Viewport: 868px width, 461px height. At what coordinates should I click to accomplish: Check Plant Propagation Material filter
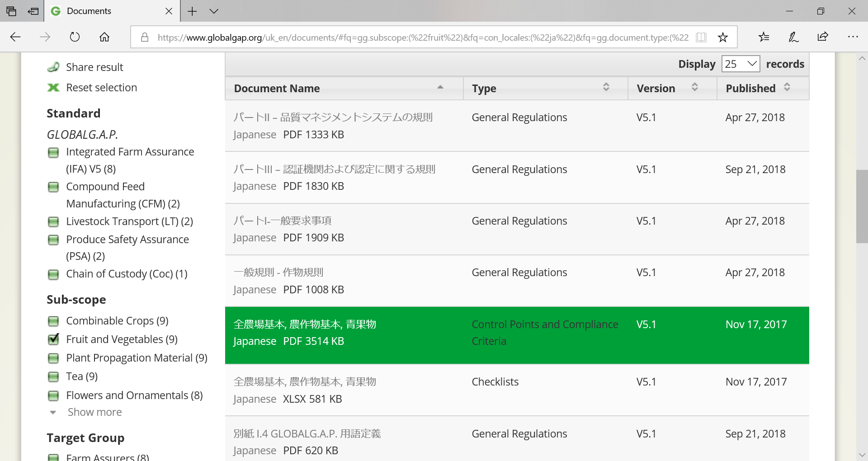point(53,358)
